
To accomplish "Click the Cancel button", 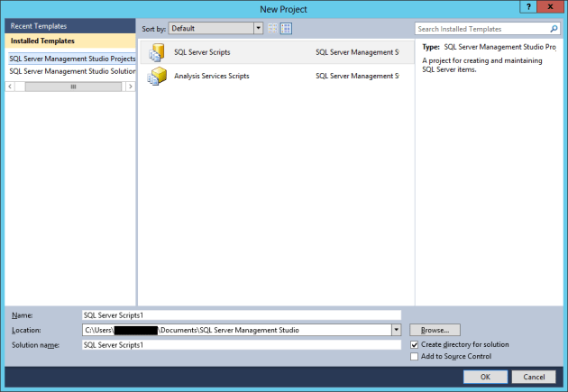I will pyautogui.click(x=534, y=377).
